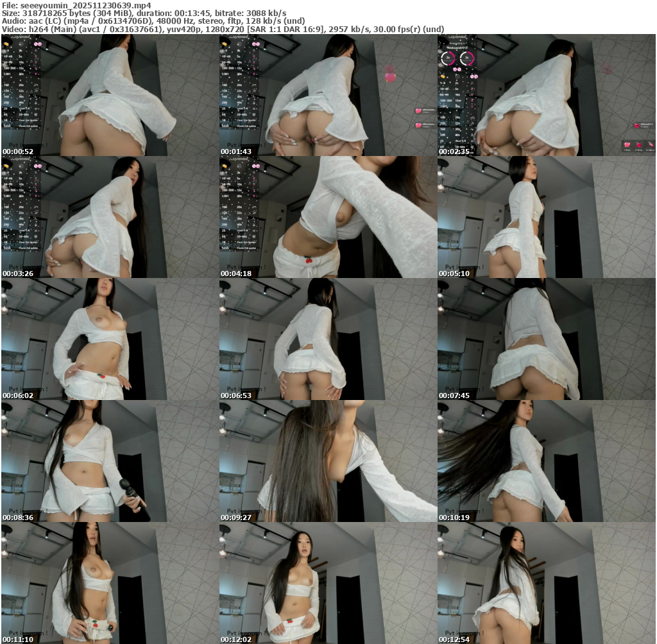Click the Size and duration info line
This screenshot has width=657, height=644.
tap(144, 13)
